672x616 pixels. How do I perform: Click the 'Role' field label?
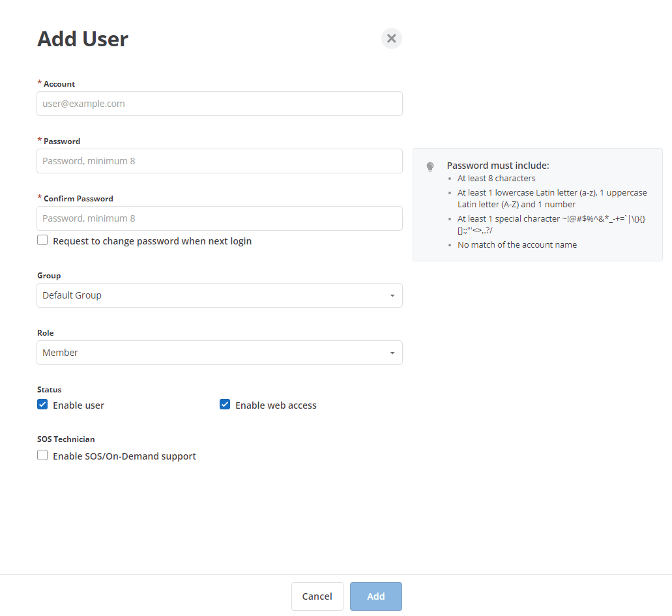pos(46,333)
